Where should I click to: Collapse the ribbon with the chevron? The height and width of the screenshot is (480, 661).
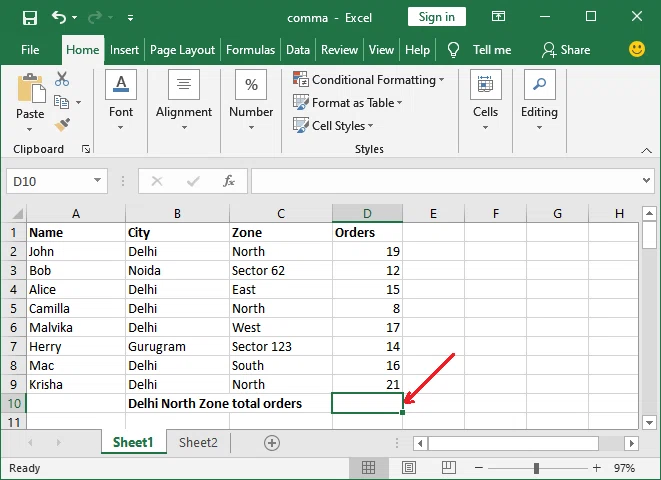click(646, 150)
